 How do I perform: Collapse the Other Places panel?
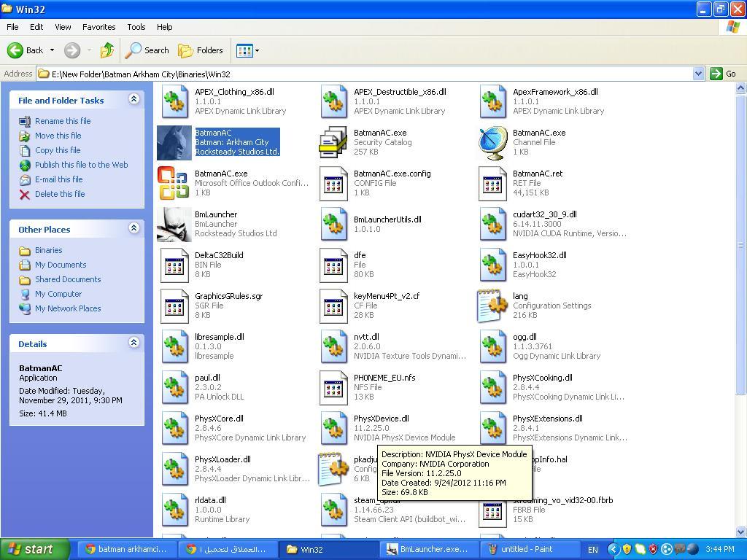click(134, 228)
